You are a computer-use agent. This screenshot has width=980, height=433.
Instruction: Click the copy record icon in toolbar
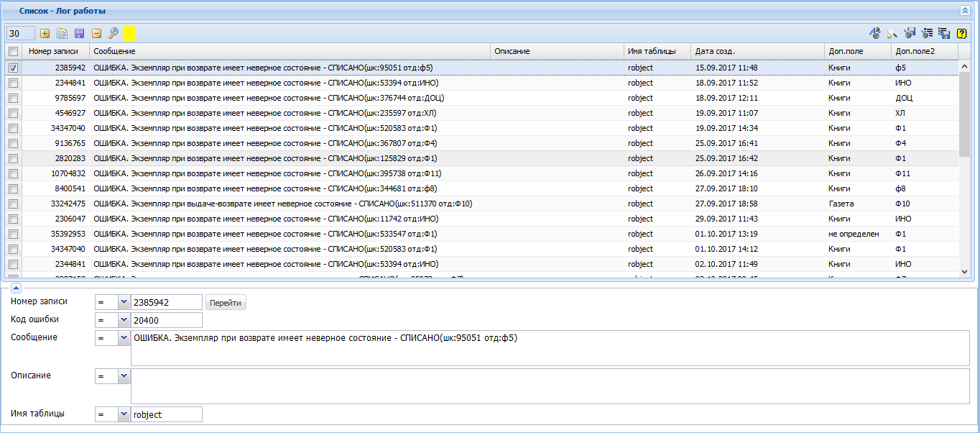pyautogui.click(x=63, y=33)
